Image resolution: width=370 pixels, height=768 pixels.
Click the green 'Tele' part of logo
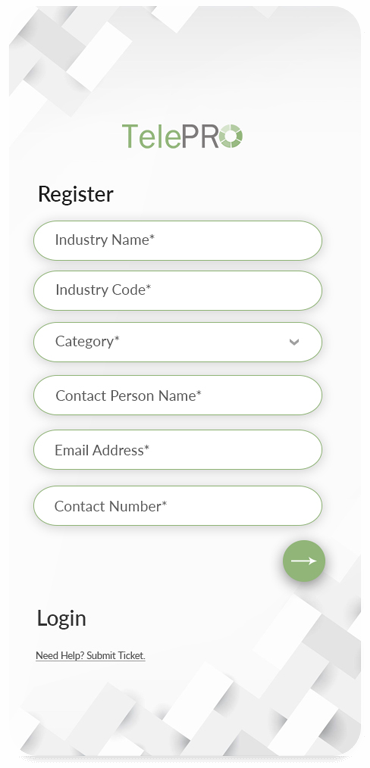click(151, 136)
